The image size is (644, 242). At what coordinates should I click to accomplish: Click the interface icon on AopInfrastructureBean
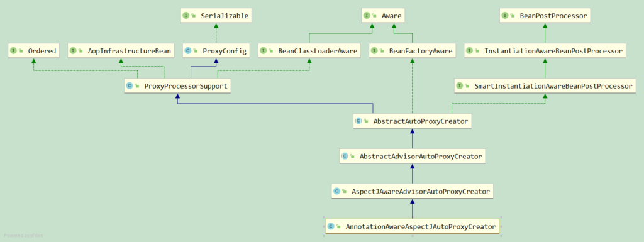73,52
